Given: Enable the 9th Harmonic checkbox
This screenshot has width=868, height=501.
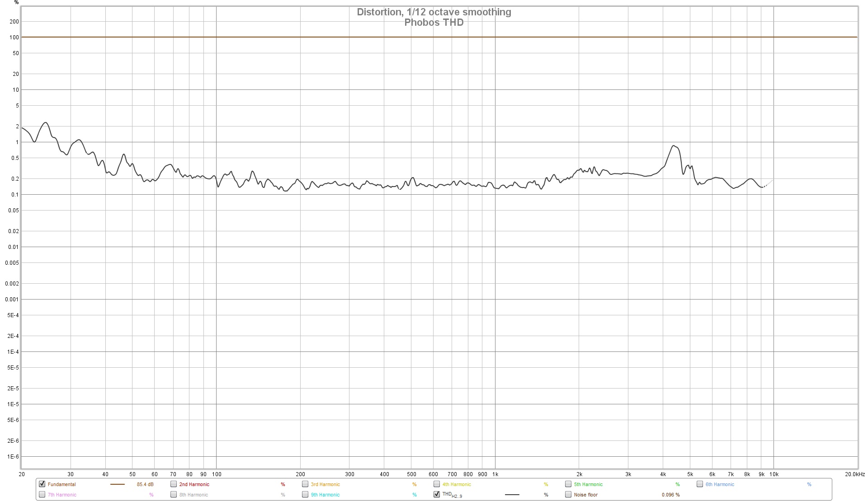Looking at the screenshot, I should click(305, 494).
